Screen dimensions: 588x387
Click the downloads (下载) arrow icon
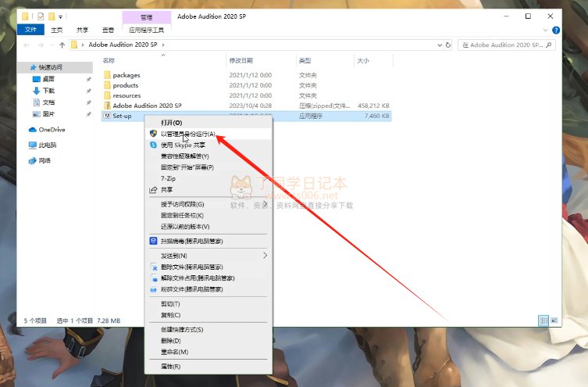click(37, 91)
